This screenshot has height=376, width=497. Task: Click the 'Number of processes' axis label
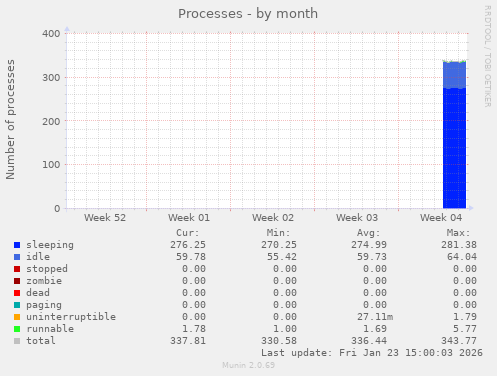(10, 120)
